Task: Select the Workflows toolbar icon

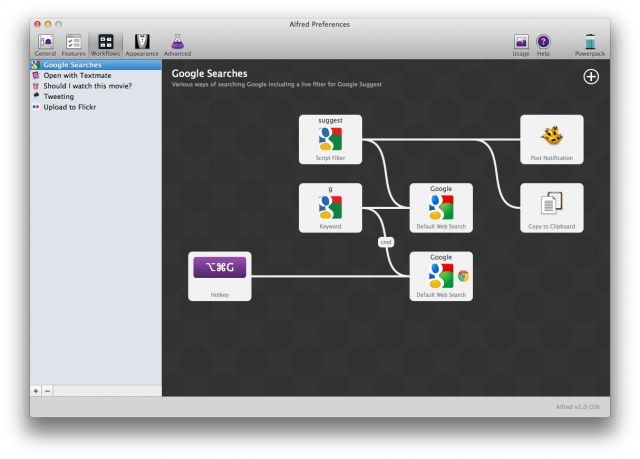Action: [x=105, y=43]
